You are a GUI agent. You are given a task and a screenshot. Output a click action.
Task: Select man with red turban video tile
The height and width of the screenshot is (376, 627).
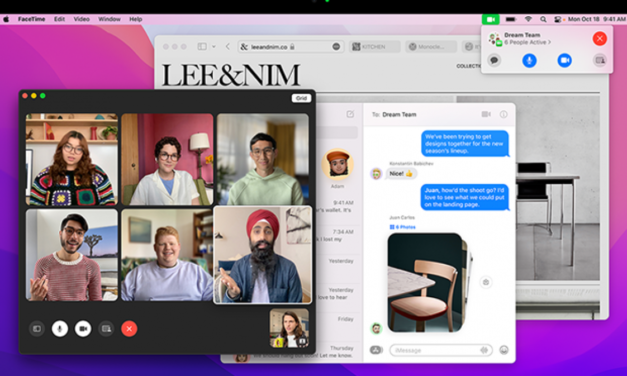(x=263, y=255)
